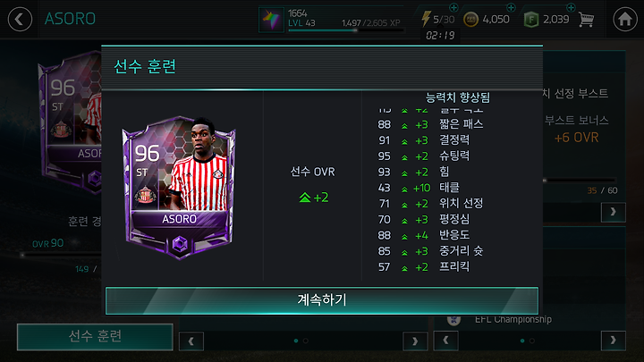Image resolution: width=644 pixels, height=362 pixels.
Task: Go back with the circled arrow icon
Action: (x=20, y=20)
